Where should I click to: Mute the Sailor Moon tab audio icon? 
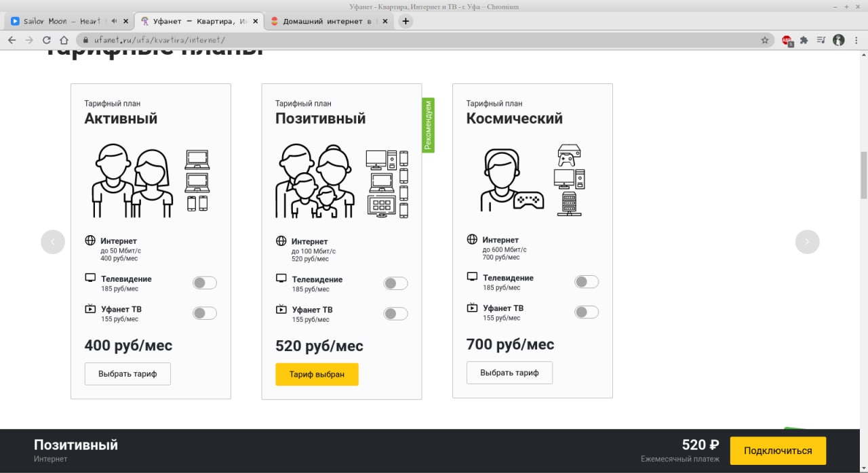click(x=114, y=21)
